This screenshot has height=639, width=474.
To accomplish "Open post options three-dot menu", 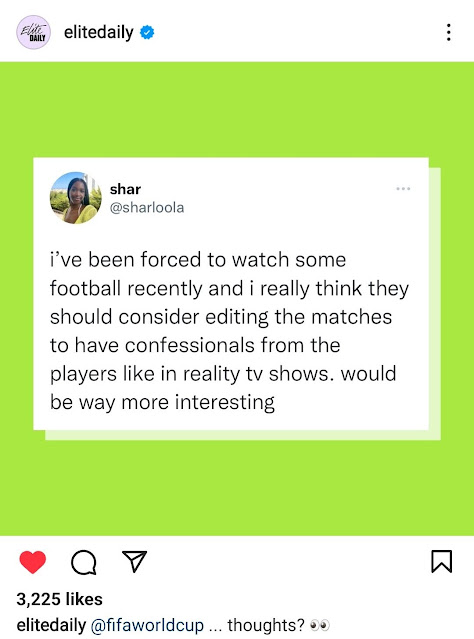I will click(448, 32).
